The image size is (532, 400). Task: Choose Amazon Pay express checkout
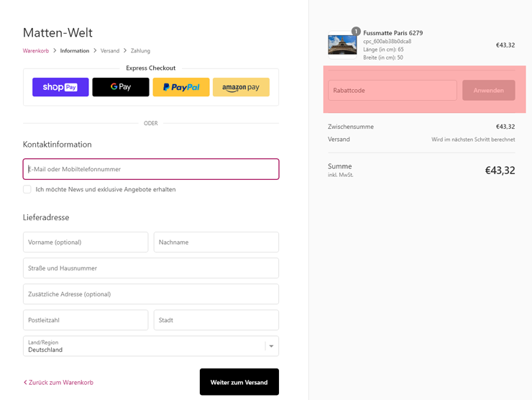241,87
